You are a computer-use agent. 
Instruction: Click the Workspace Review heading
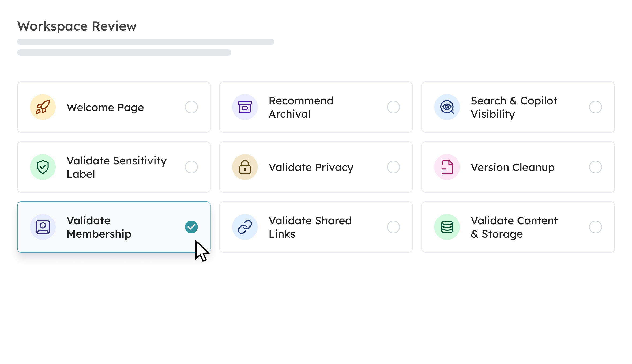point(77,26)
